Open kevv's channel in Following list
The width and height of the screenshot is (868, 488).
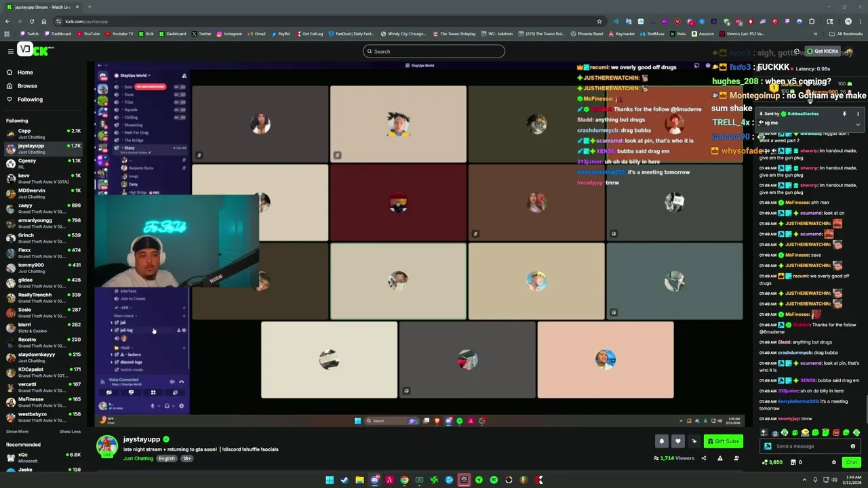(x=43, y=178)
